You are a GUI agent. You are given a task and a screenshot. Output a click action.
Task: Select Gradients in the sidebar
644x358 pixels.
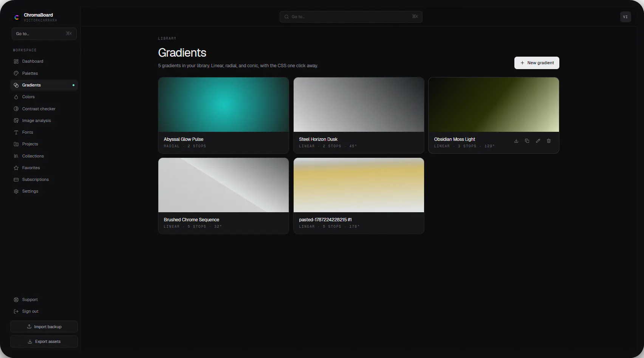click(x=44, y=85)
